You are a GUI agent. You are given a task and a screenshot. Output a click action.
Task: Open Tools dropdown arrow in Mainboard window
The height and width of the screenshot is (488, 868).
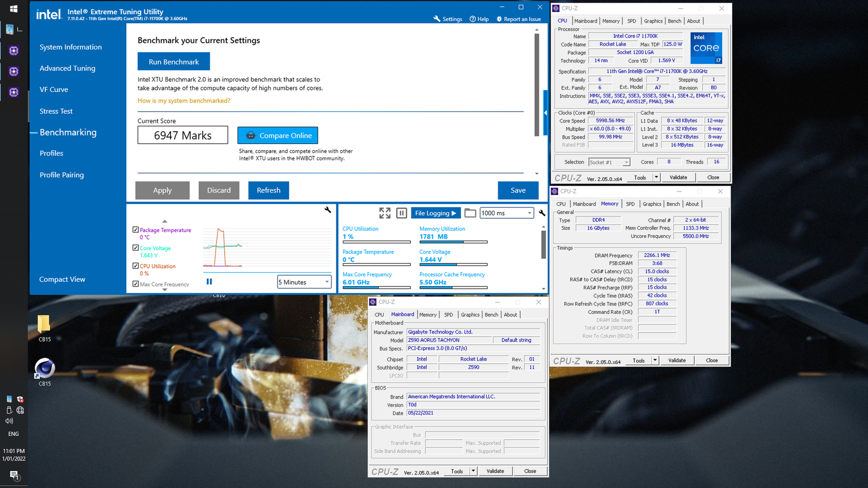coord(473,471)
